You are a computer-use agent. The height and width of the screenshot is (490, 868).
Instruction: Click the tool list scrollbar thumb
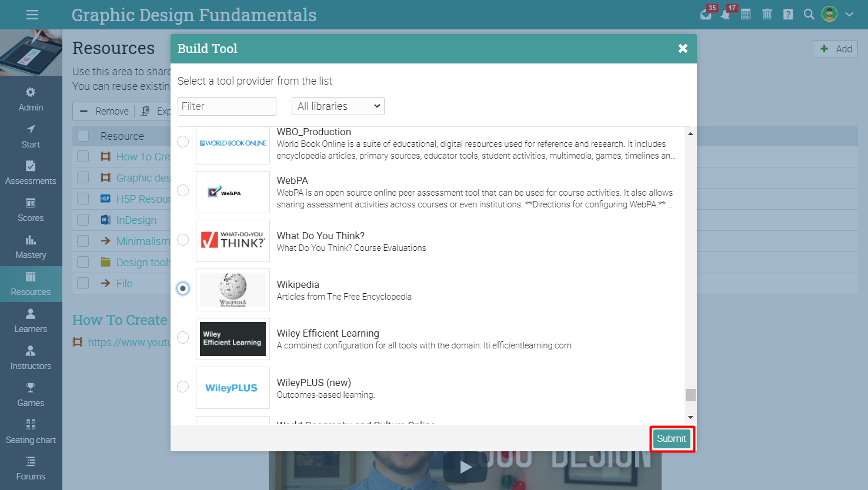pyautogui.click(x=690, y=395)
